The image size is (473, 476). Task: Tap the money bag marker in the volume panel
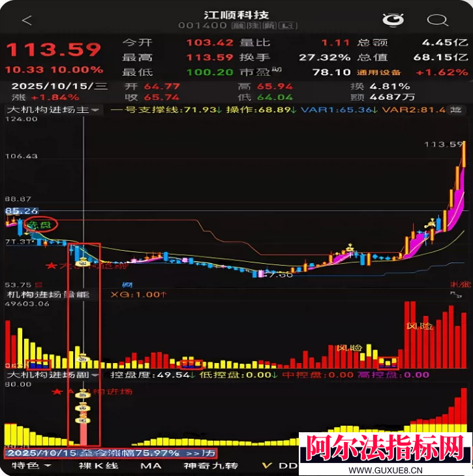coord(83,357)
